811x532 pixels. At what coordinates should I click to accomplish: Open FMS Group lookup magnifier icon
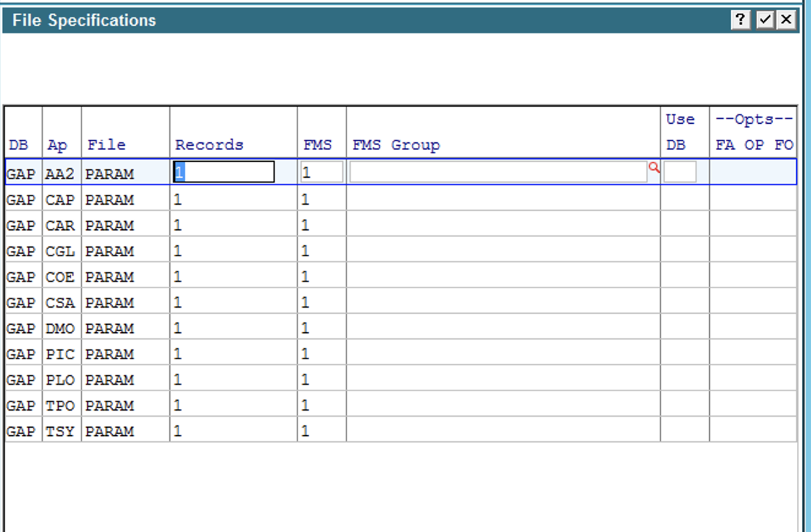click(x=654, y=167)
